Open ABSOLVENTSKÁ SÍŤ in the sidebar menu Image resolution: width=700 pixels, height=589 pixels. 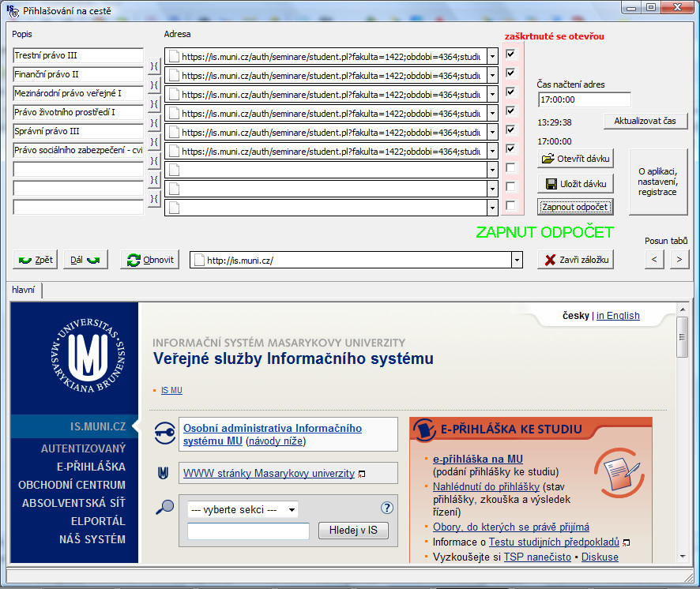pyautogui.click(x=73, y=503)
